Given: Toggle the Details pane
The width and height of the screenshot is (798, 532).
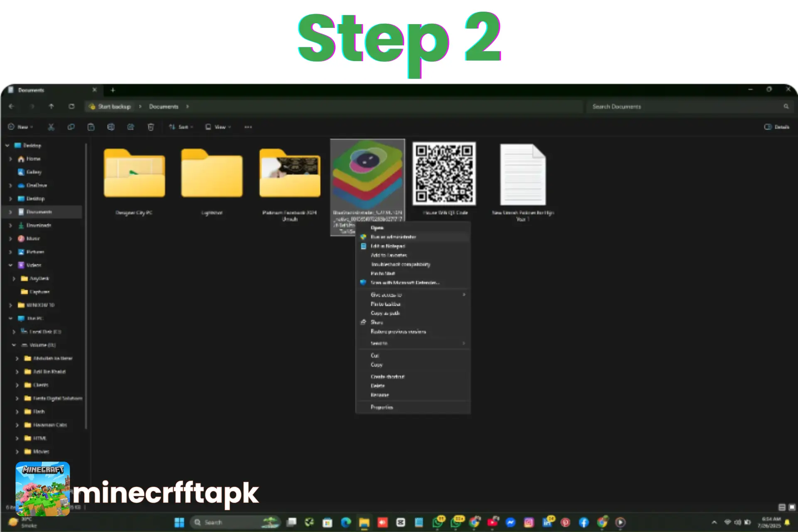Looking at the screenshot, I should tap(777, 127).
